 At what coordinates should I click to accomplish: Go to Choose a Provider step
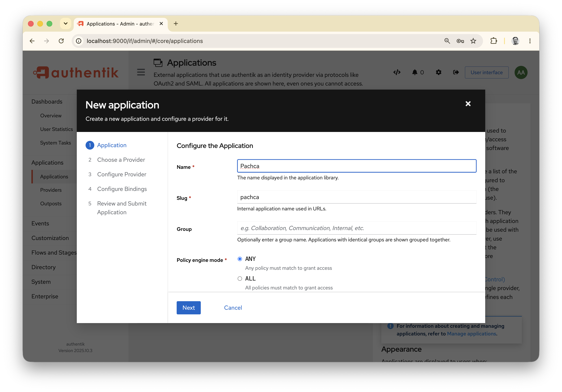click(x=116, y=160)
